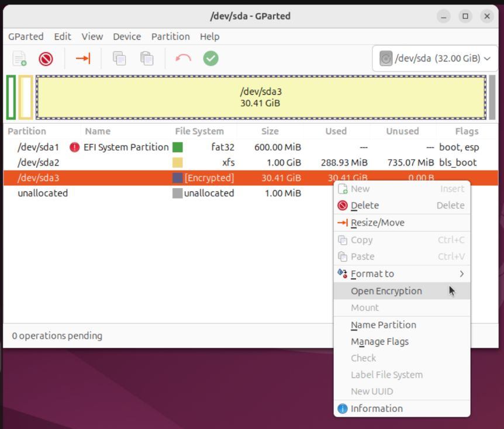Select the green sda1 block in disk map
This screenshot has width=504, height=429.
(x=11, y=98)
